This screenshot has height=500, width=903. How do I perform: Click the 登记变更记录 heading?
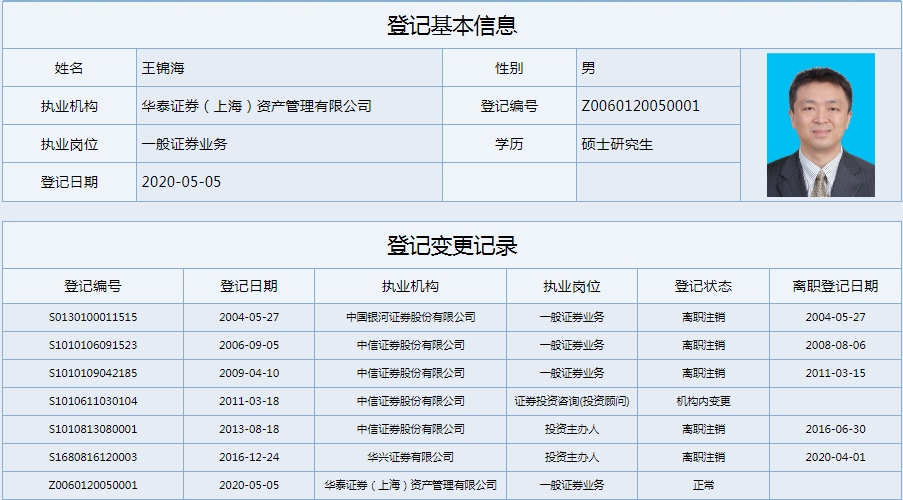point(452,246)
